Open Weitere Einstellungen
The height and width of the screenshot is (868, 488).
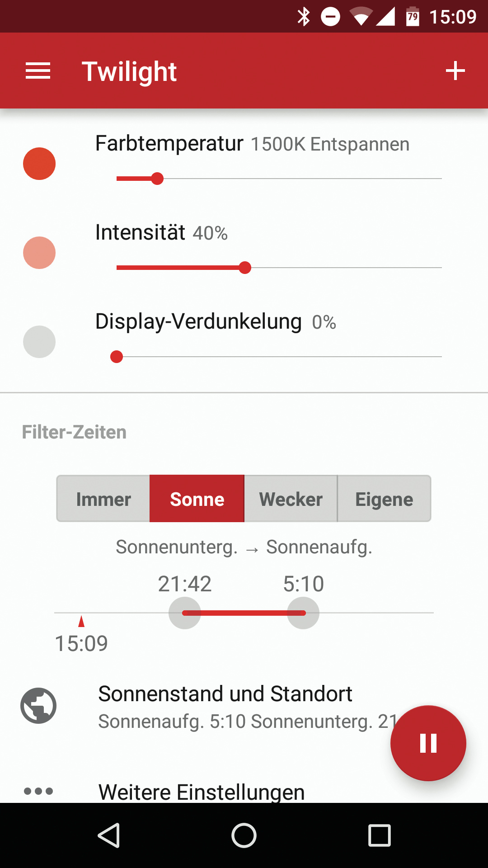coord(202,792)
